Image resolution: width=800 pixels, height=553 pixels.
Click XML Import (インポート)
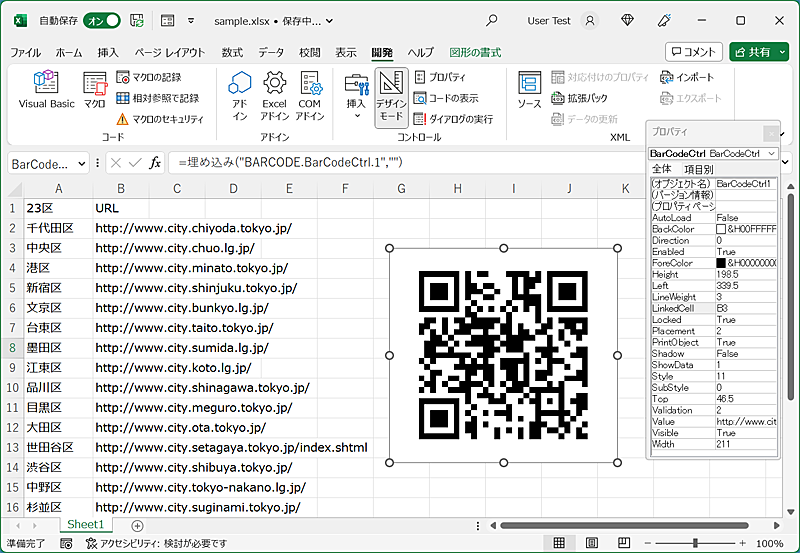(687, 77)
